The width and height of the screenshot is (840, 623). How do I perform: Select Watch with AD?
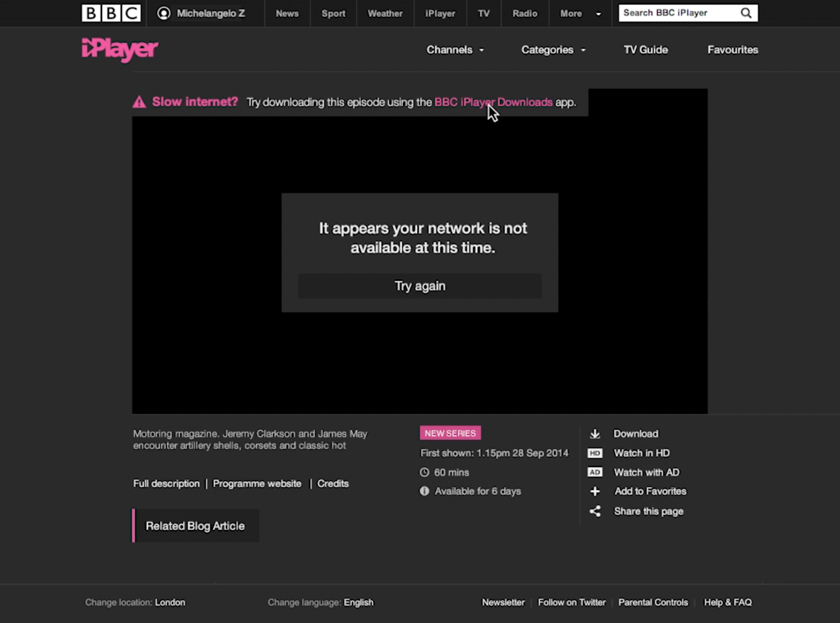647,472
